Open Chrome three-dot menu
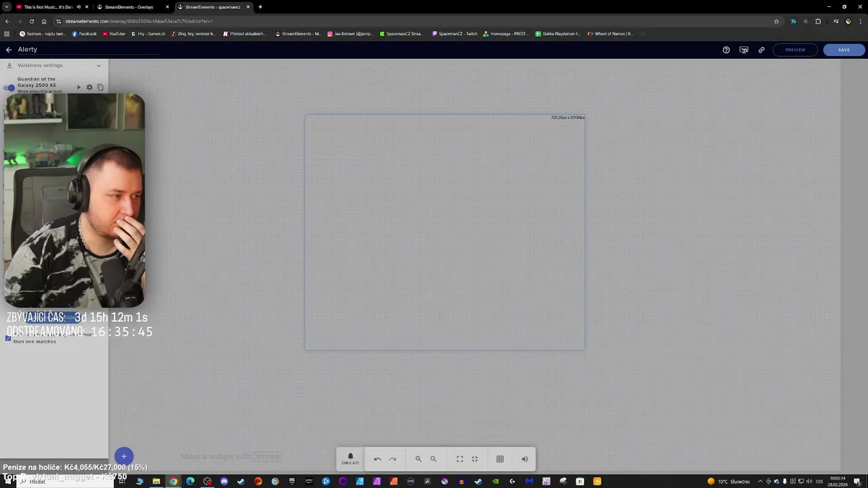This screenshot has height=488, width=868. click(861, 21)
